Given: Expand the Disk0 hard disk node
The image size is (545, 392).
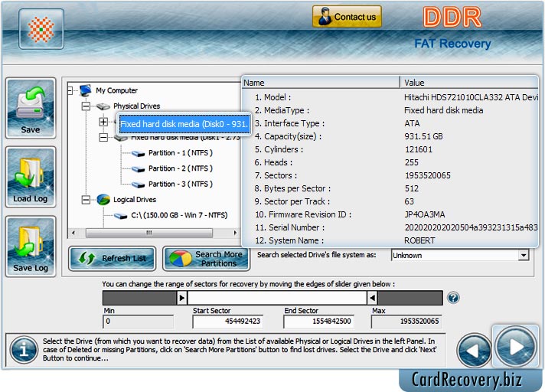Looking at the screenshot, I should (x=103, y=122).
